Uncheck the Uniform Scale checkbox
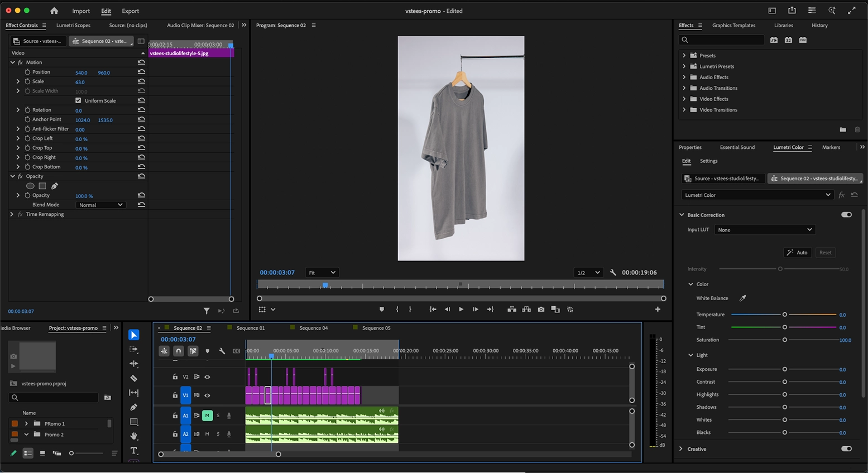The height and width of the screenshot is (473, 868). tap(78, 101)
